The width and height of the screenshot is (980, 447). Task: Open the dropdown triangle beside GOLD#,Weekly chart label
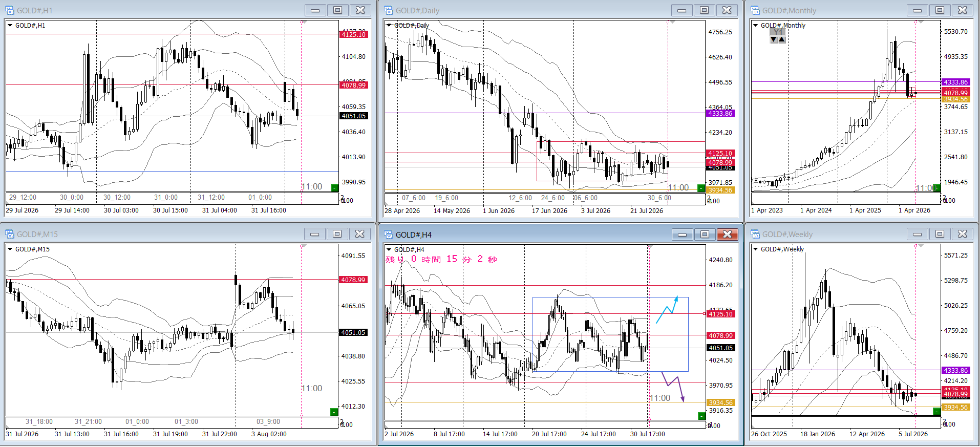tap(755, 249)
